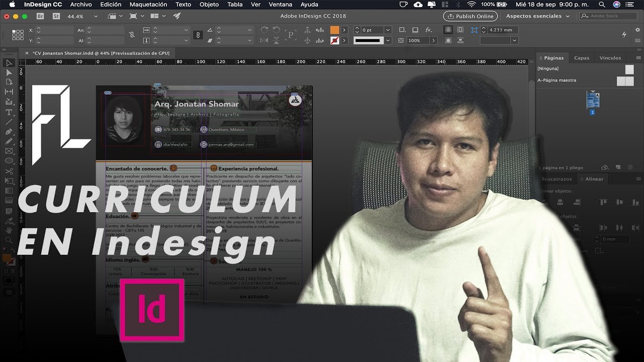644x362 pixels.
Task: Switch to the Vínculos tab
Action: tap(610, 58)
